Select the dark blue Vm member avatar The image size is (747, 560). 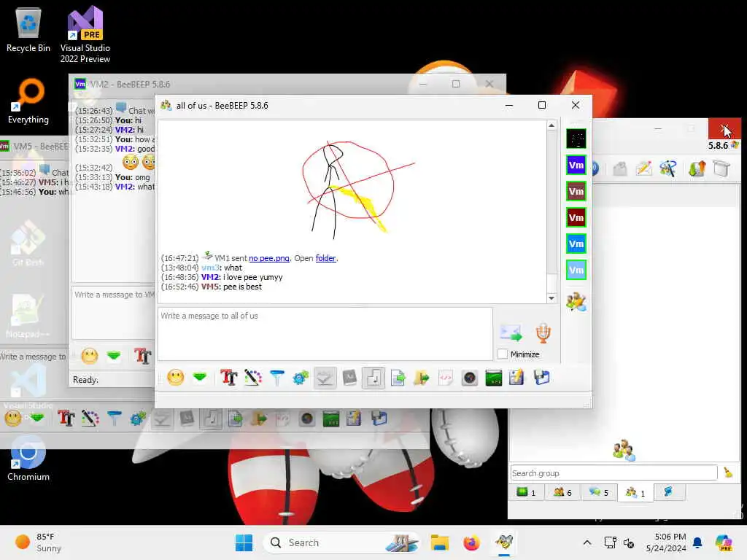[576, 166]
